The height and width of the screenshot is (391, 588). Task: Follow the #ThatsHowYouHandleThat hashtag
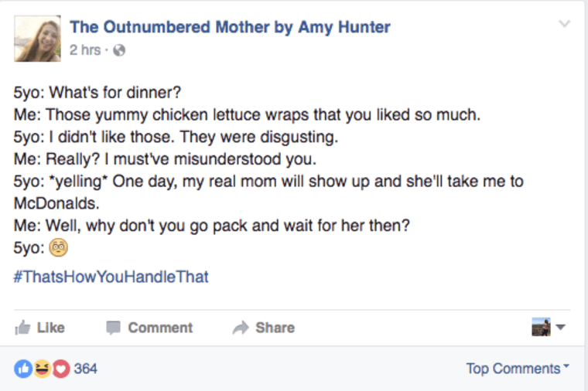point(111,277)
